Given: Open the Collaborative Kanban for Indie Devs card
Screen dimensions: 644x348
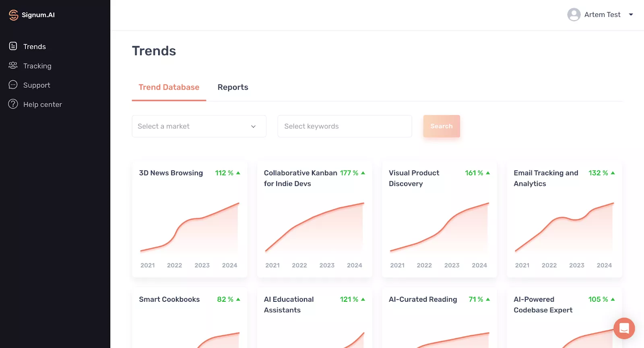Looking at the screenshot, I should click(314, 219).
